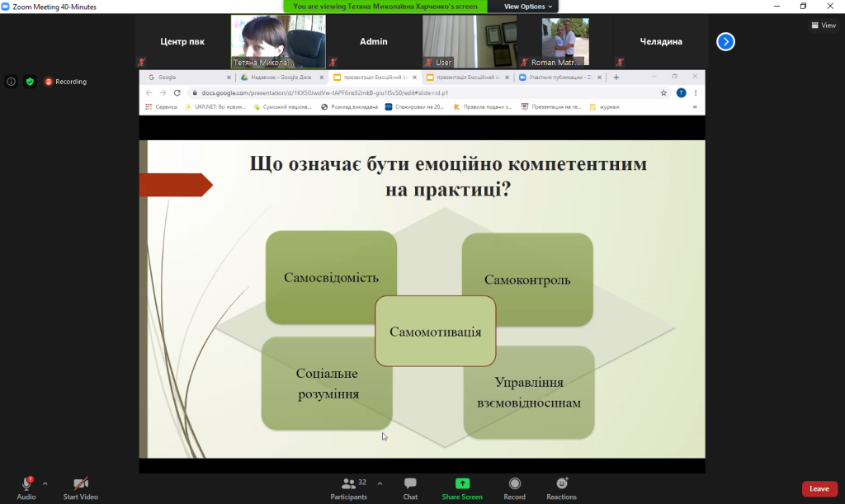Select Roman Matr video thumbnail
Screen dimensions: 845x504
(x=565, y=41)
